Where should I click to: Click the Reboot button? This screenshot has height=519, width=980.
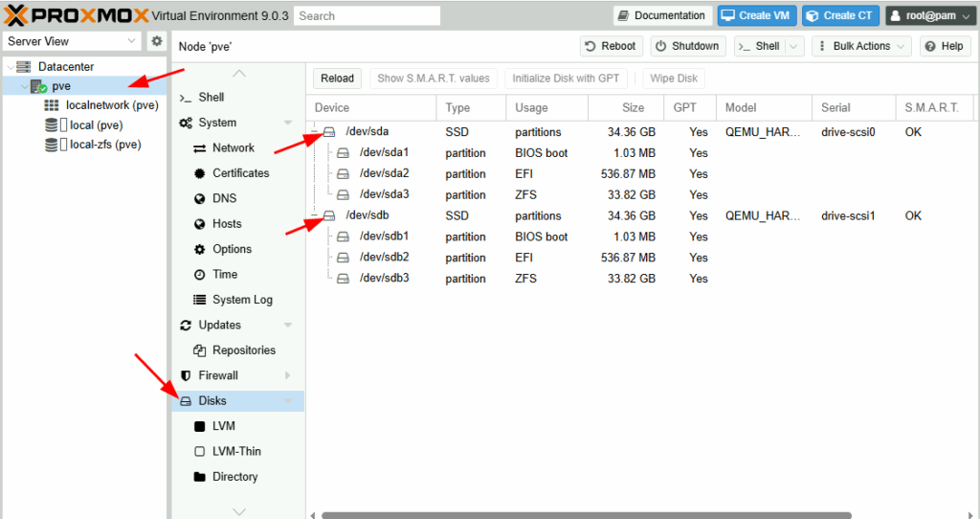pos(612,46)
